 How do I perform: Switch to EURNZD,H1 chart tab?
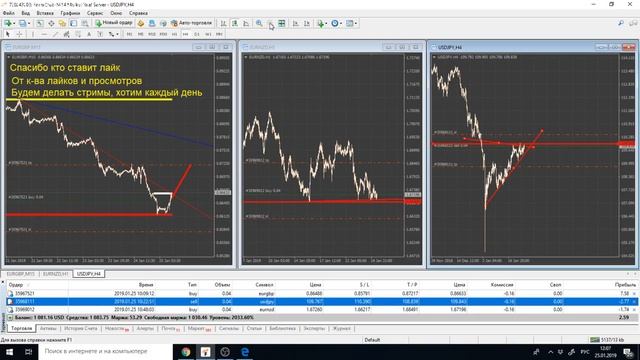[56, 274]
